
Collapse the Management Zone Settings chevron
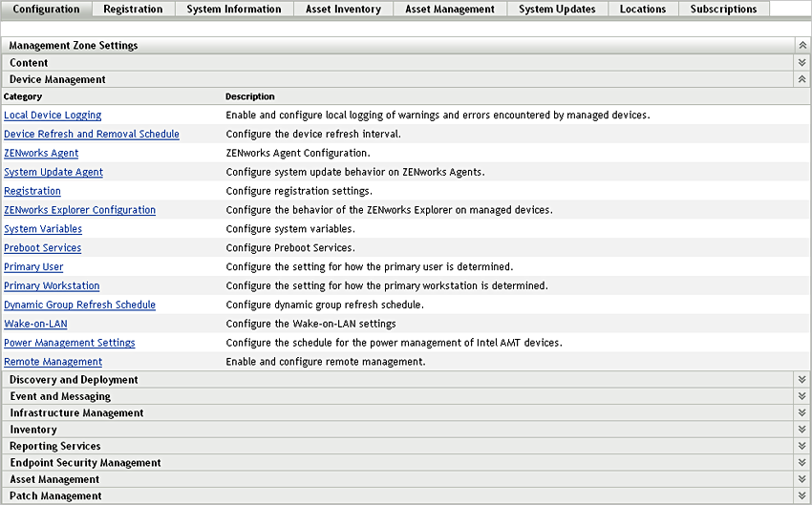(801, 46)
